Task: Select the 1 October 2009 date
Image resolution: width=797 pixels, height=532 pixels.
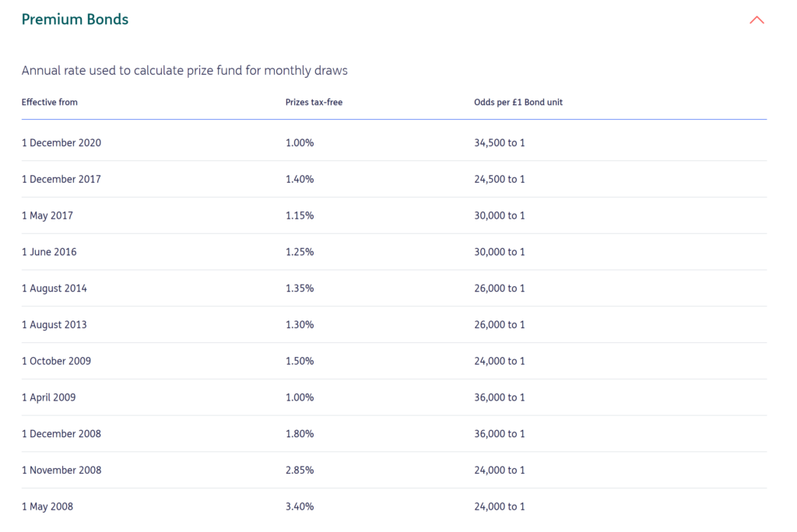Action: [x=56, y=361]
